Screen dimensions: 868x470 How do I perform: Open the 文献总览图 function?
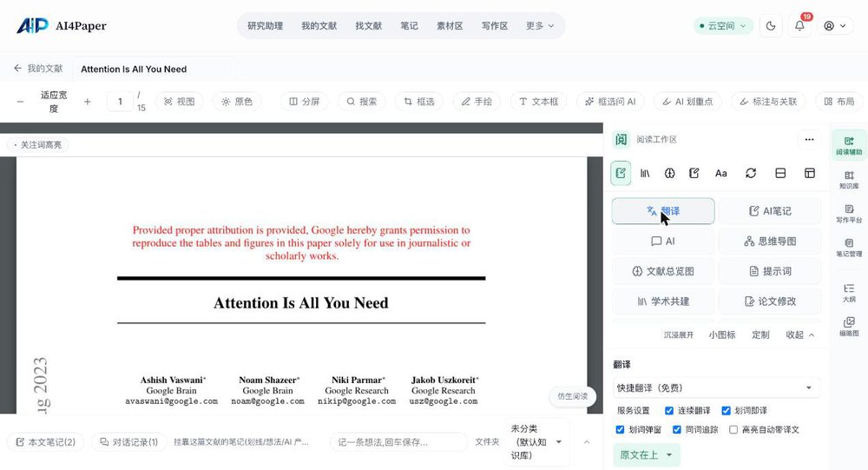[663, 271]
